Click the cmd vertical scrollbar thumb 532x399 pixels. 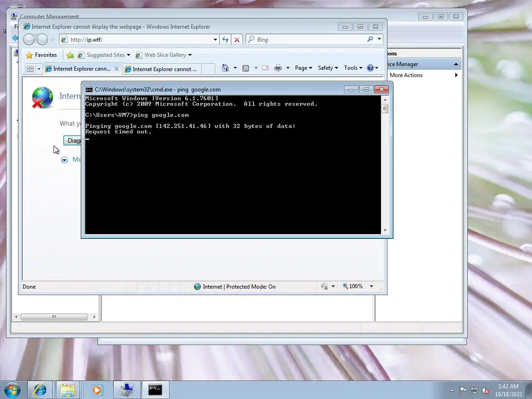click(385, 108)
